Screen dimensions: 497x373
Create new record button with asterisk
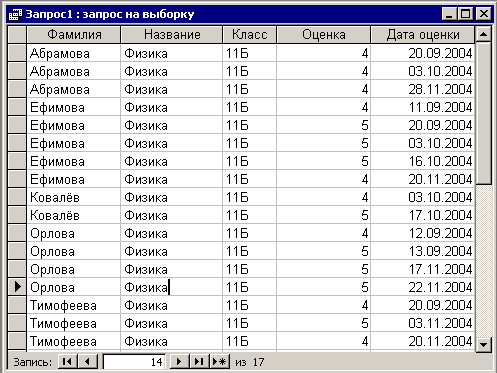pos(219,361)
